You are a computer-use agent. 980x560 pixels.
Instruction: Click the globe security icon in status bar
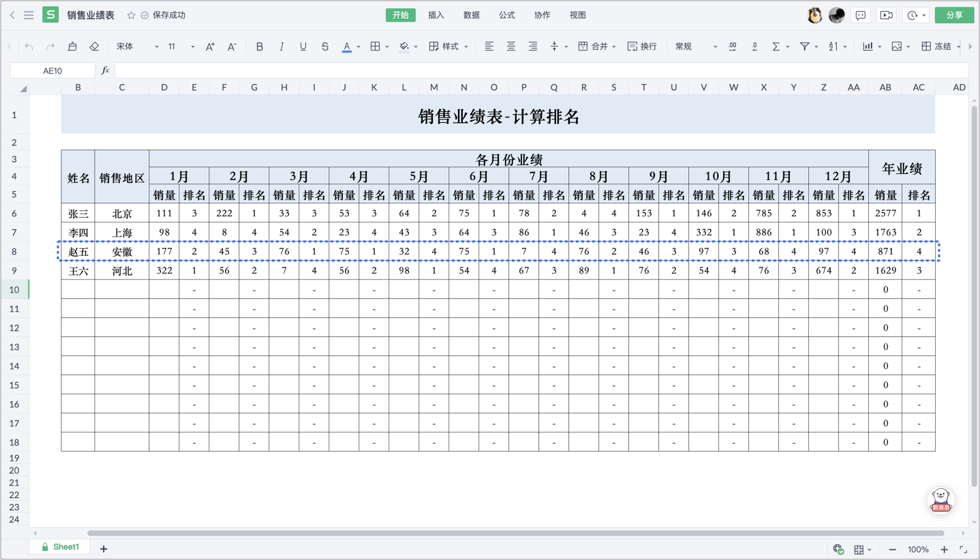pos(839,549)
